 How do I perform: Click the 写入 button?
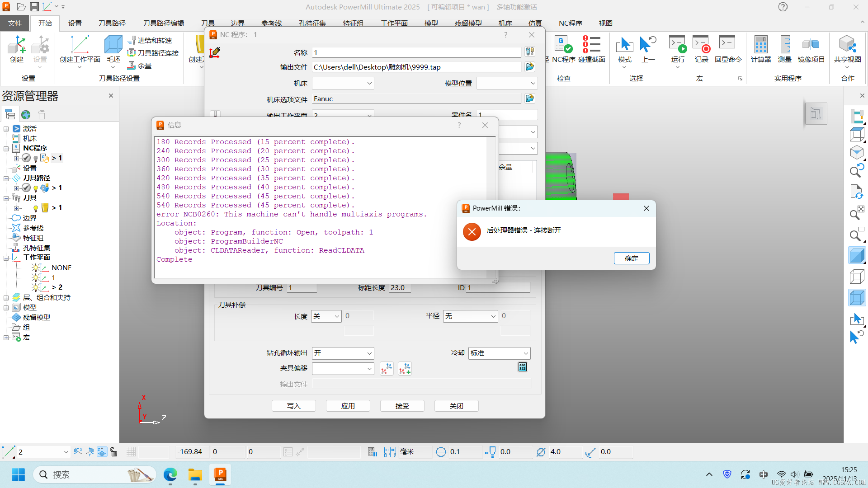[x=293, y=406]
